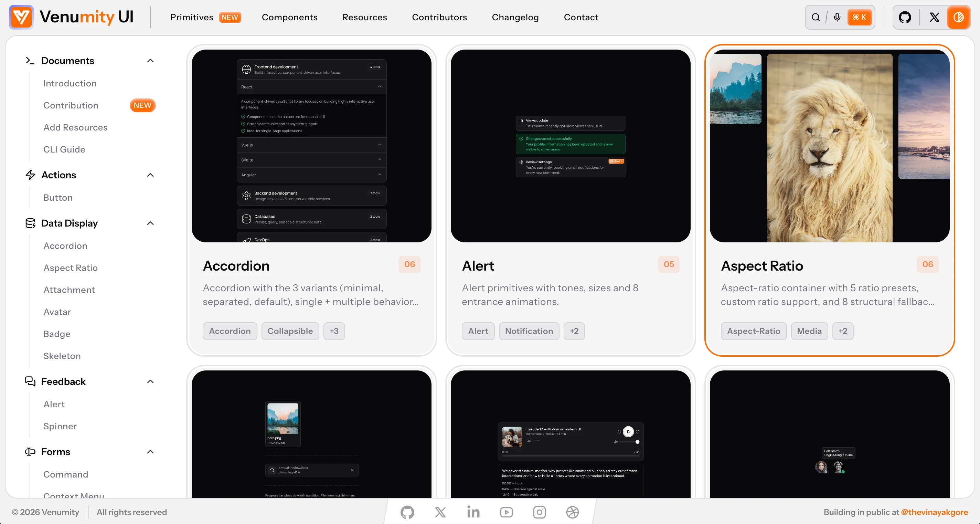Open Instagram icon in footer

(x=540, y=512)
